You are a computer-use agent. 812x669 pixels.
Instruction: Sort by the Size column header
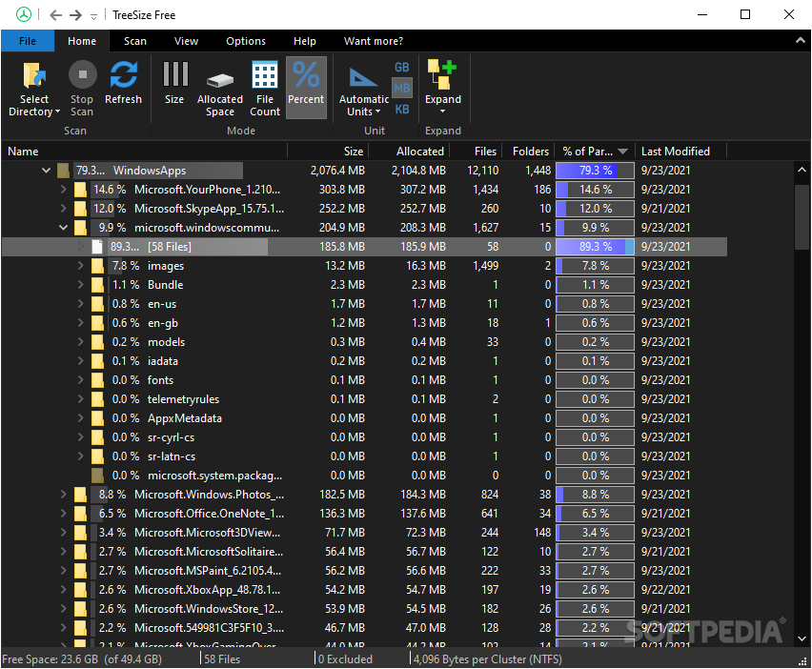point(328,152)
